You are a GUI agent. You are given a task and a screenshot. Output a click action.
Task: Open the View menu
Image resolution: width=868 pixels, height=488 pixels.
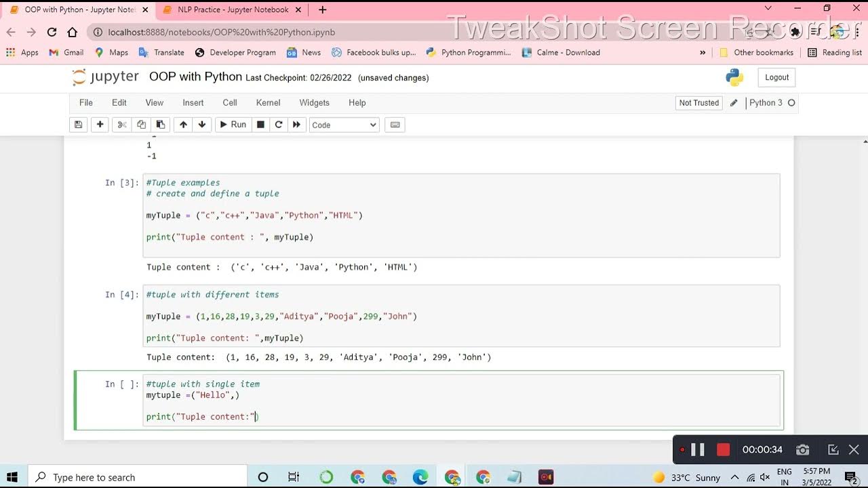[155, 103]
